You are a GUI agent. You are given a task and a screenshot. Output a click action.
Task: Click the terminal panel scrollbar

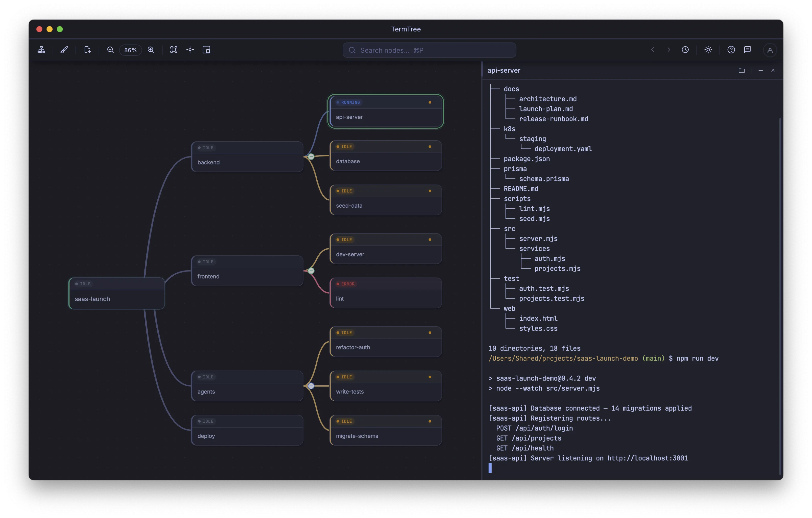point(780,296)
